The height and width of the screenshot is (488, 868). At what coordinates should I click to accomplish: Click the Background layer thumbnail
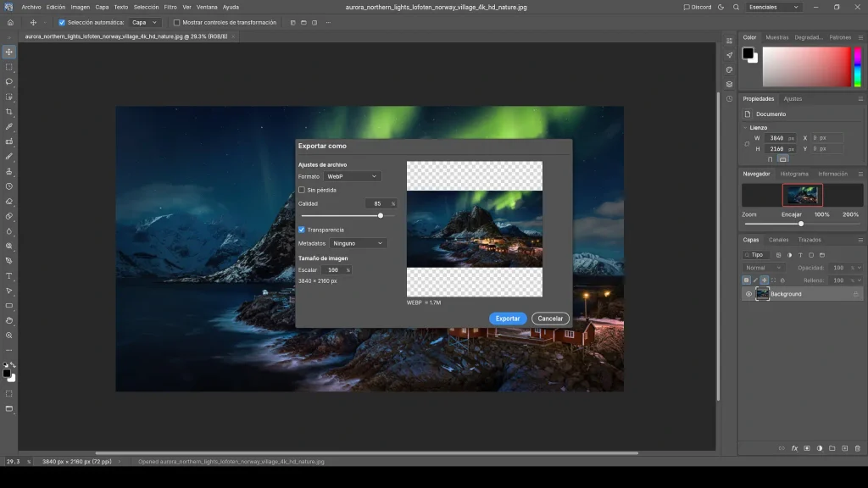[x=762, y=294]
